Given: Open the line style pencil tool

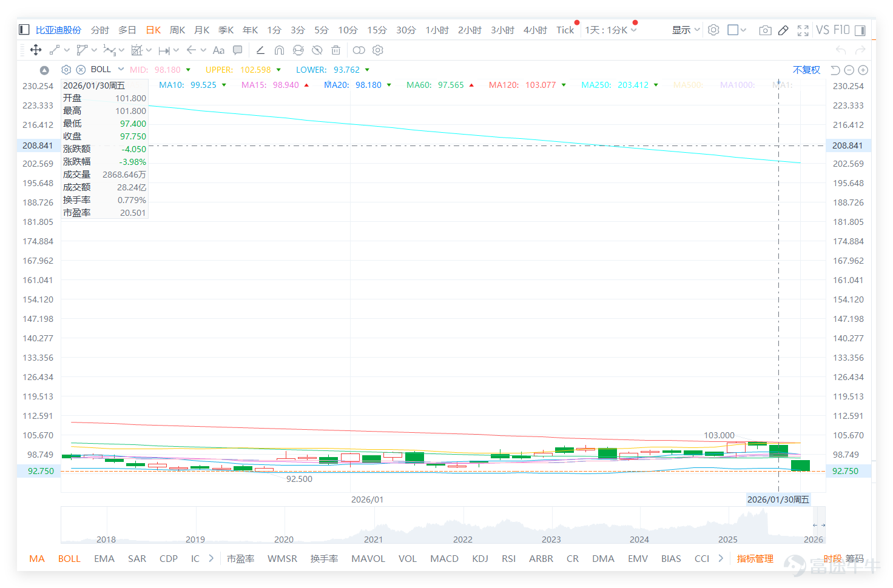Looking at the screenshot, I should [x=260, y=50].
